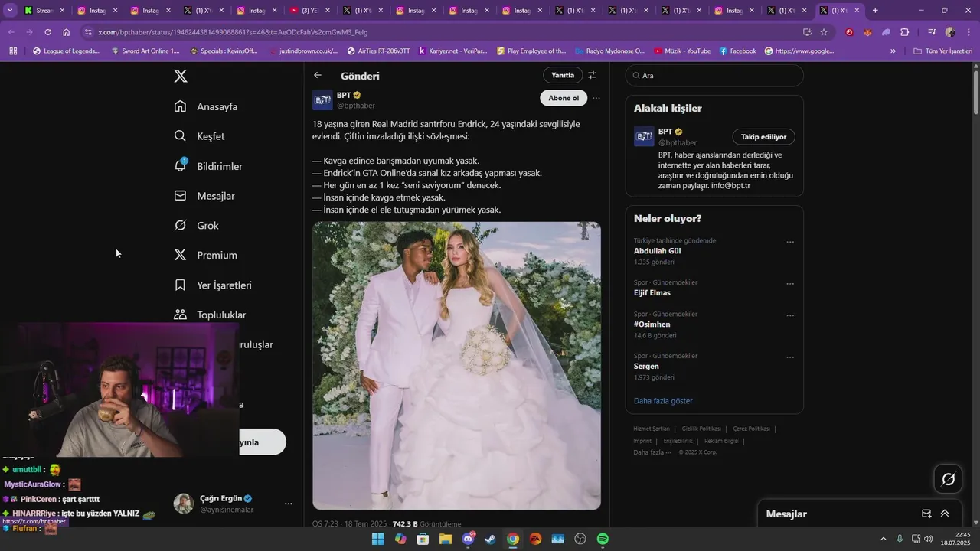Image resolution: width=980 pixels, height=551 pixels.
Task: Open Keşfet in the sidebar
Action: click(200, 136)
